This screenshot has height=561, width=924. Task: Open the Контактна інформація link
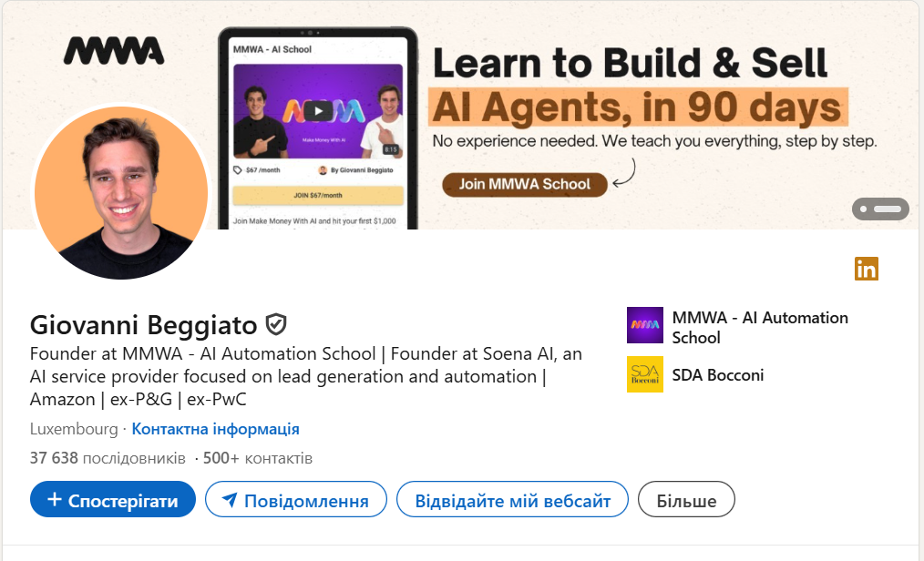click(216, 429)
